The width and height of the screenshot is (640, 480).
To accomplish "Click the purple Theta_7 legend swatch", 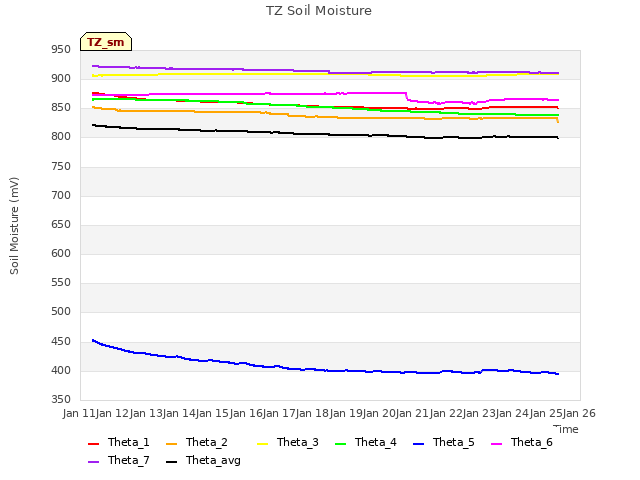I will [93, 462].
